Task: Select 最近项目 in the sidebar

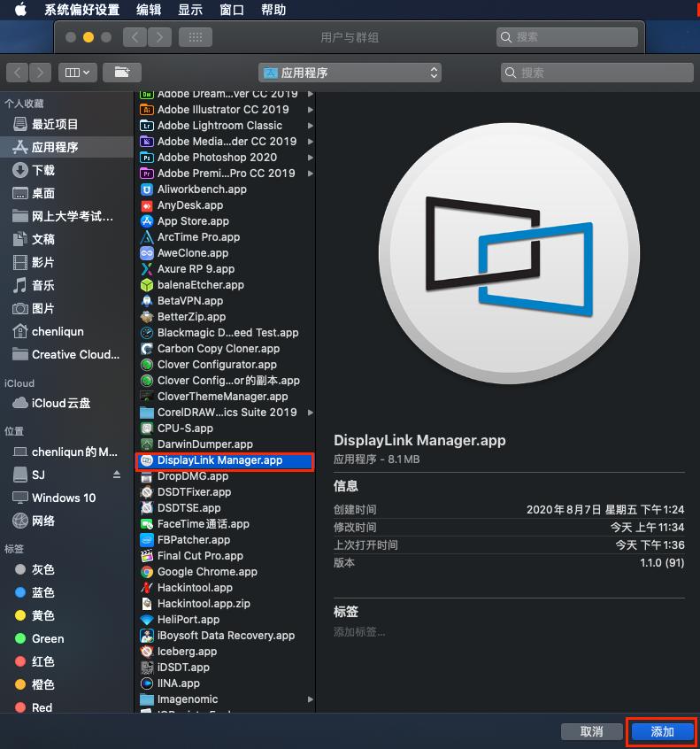Action: pyautogui.click(x=67, y=124)
